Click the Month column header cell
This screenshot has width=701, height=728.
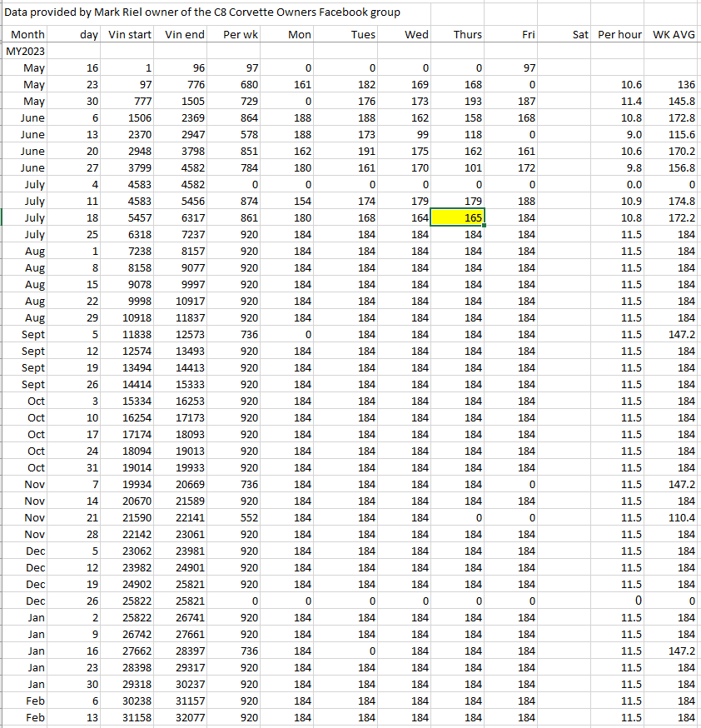point(27,34)
